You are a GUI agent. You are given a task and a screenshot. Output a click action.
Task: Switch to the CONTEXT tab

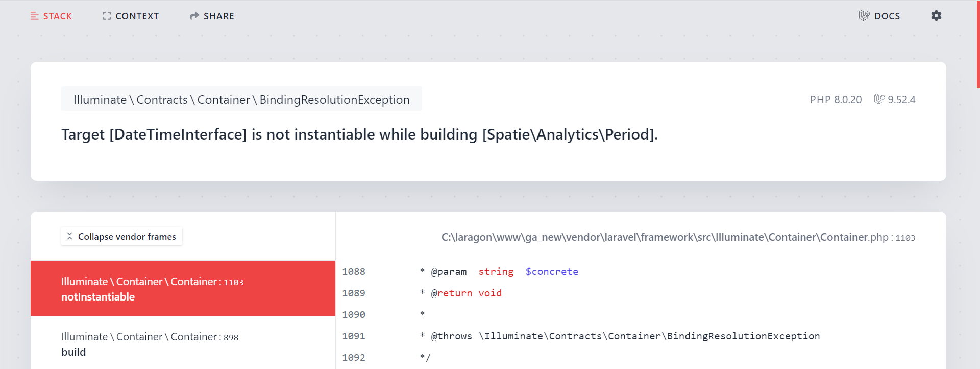click(x=131, y=16)
